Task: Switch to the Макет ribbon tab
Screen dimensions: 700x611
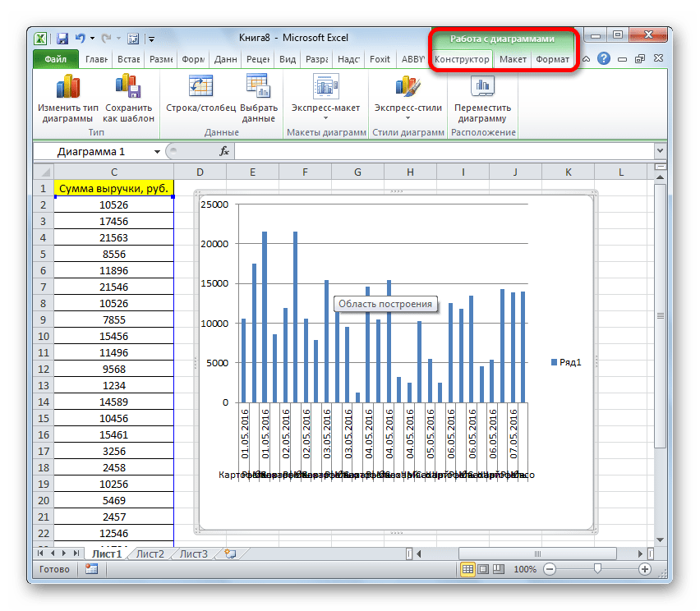Action: [x=513, y=59]
